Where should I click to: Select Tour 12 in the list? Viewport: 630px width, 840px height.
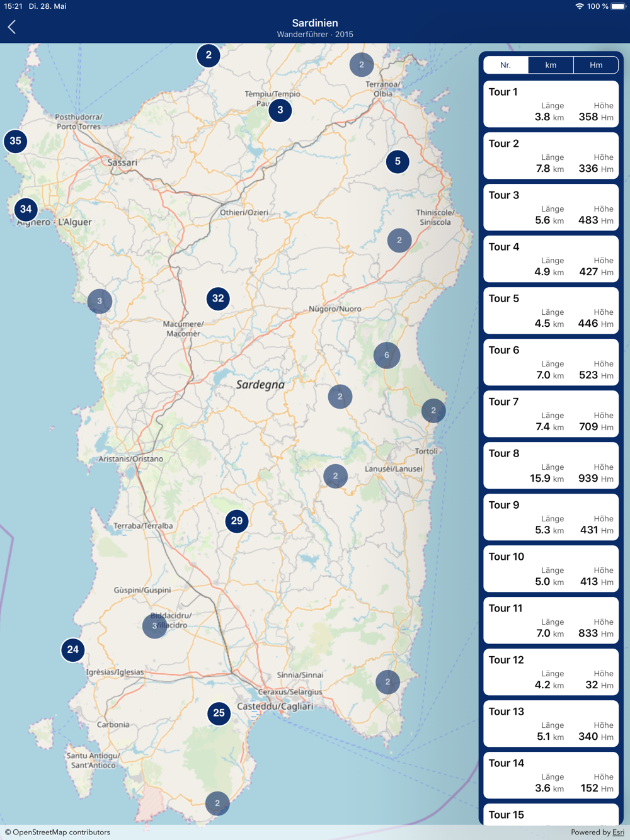tap(551, 672)
